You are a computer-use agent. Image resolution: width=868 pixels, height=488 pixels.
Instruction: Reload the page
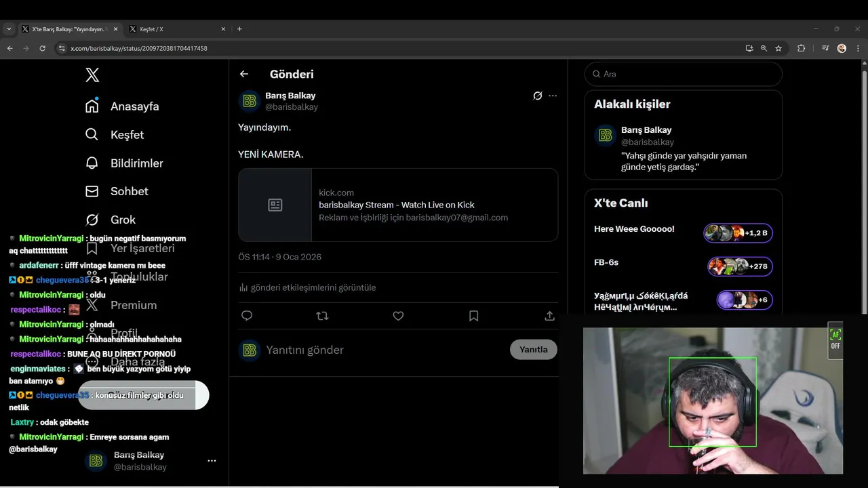pyautogui.click(x=42, y=48)
